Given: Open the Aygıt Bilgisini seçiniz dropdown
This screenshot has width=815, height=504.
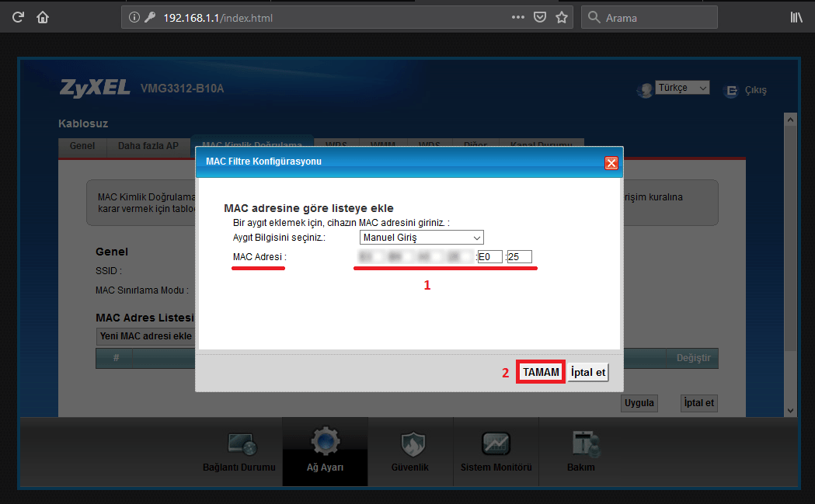Looking at the screenshot, I should [x=422, y=238].
